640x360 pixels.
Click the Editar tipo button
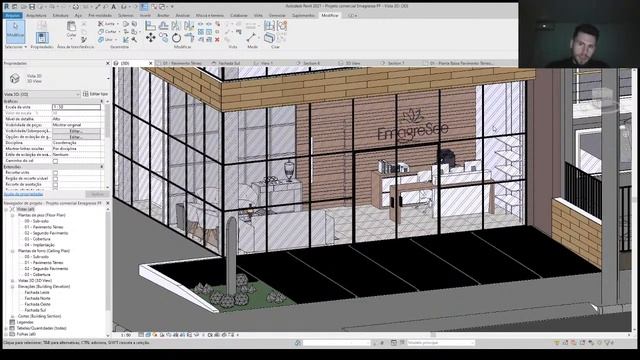[96, 94]
